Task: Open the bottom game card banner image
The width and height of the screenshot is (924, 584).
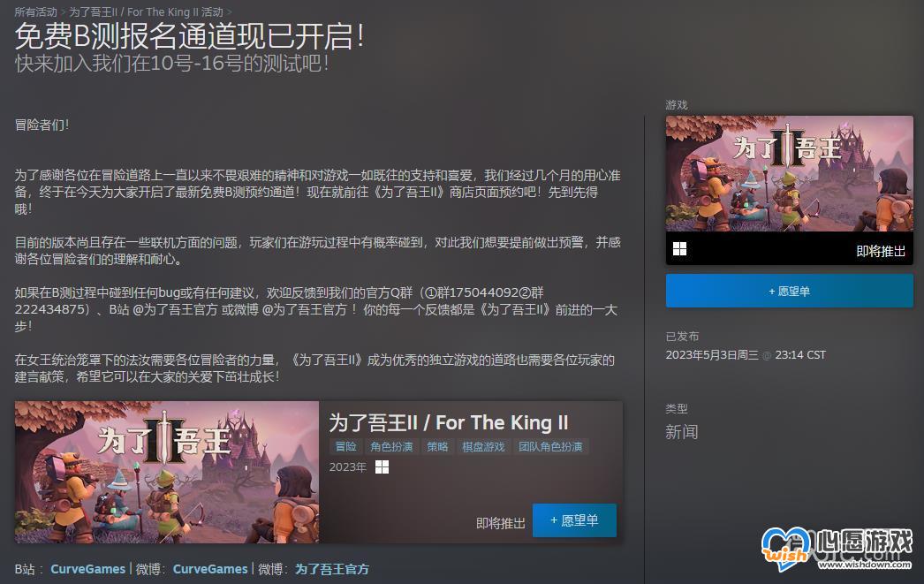Action: [167, 472]
